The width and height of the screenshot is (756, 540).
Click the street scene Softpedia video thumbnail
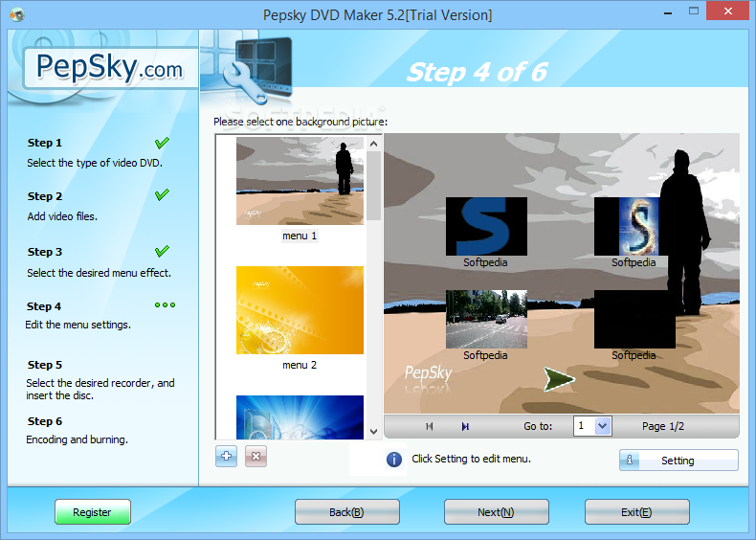click(486, 319)
